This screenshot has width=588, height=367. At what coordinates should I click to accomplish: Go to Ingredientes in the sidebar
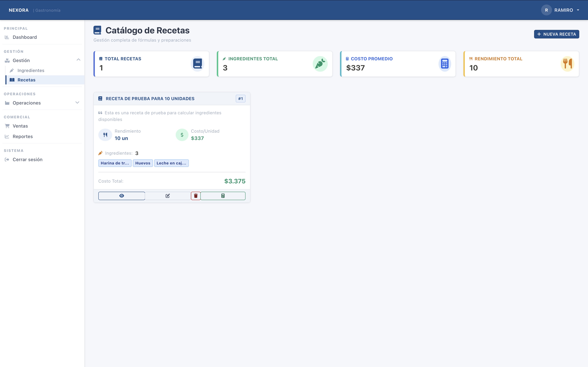31,70
